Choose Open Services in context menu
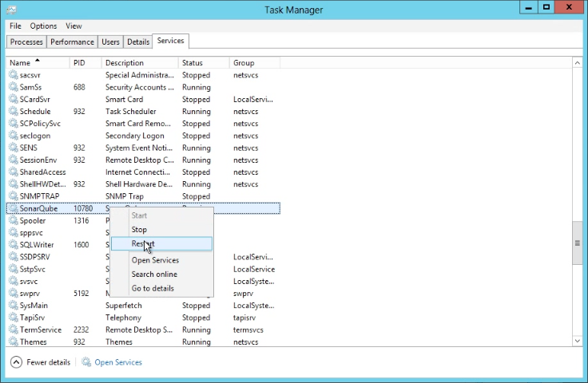The image size is (588, 383). 161,260
